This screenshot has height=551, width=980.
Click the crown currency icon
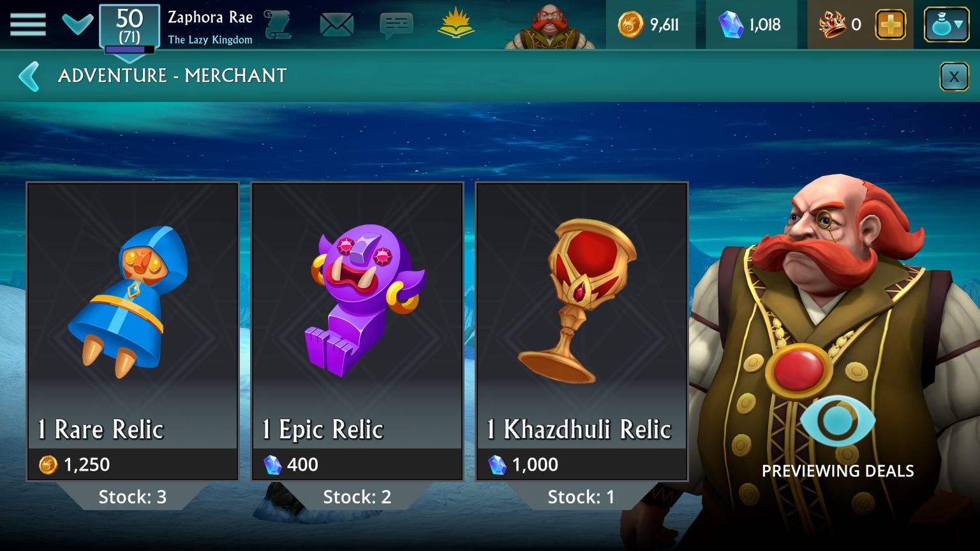tap(833, 25)
